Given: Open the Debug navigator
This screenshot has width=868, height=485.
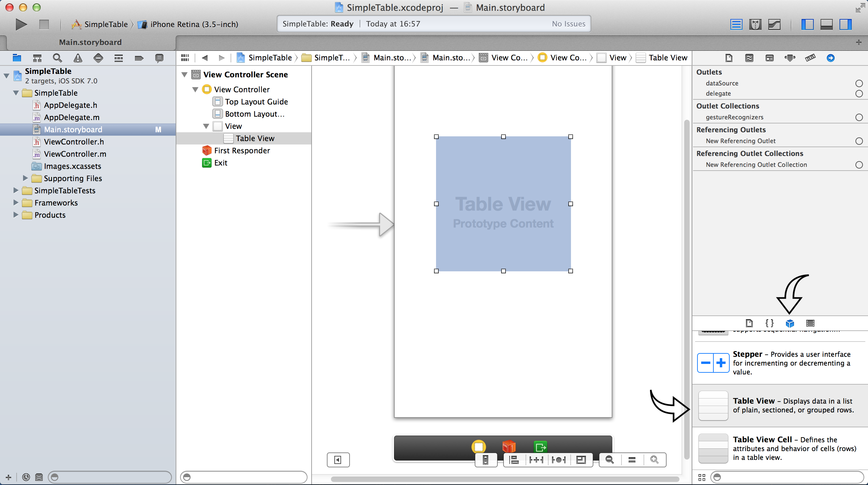Looking at the screenshot, I should coord(118,58).
